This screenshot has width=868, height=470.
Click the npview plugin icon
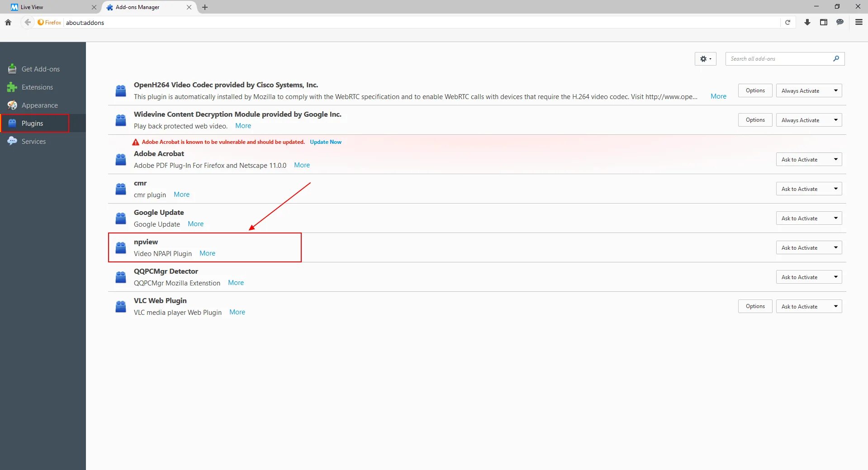(121, 248)
